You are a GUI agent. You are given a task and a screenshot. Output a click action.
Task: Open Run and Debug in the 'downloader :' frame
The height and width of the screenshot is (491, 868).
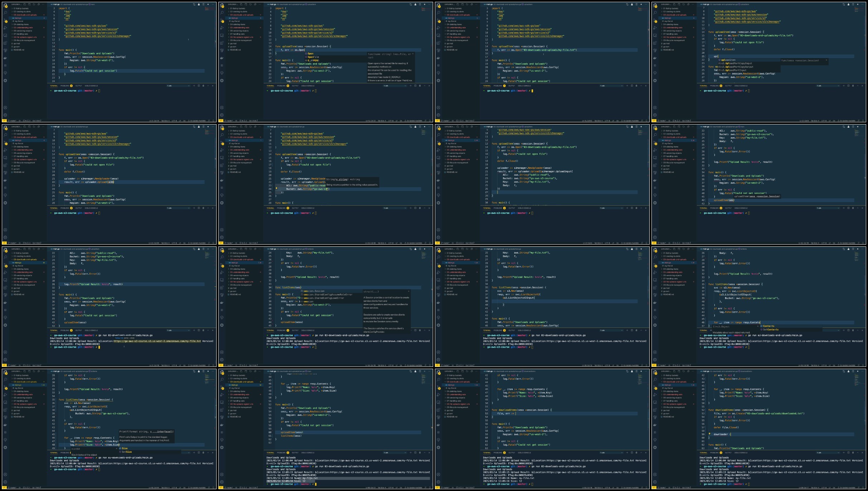coord(655,395)
